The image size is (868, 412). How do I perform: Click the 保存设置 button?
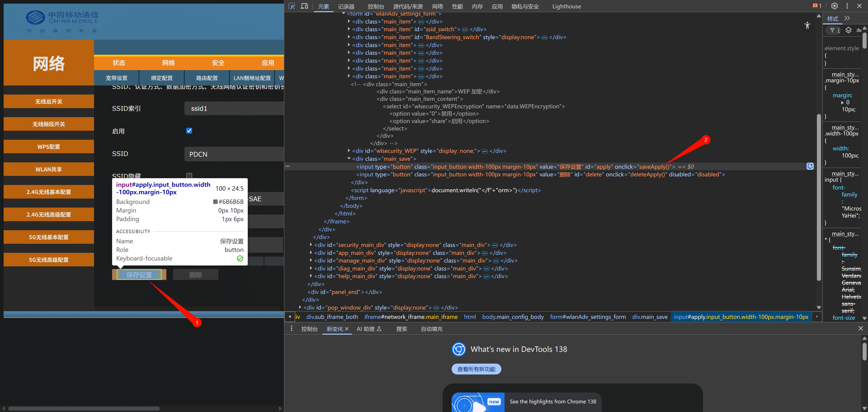139,275
